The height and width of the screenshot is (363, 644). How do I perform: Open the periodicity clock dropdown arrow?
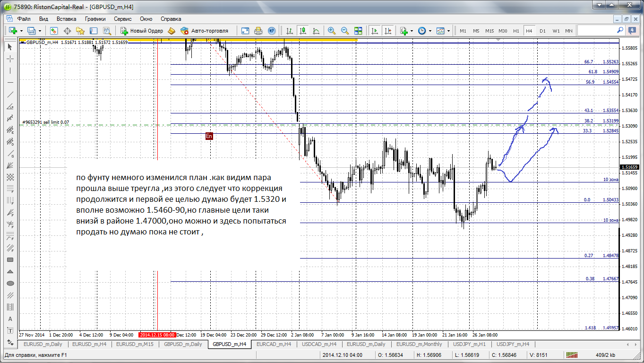coord(429,31)
